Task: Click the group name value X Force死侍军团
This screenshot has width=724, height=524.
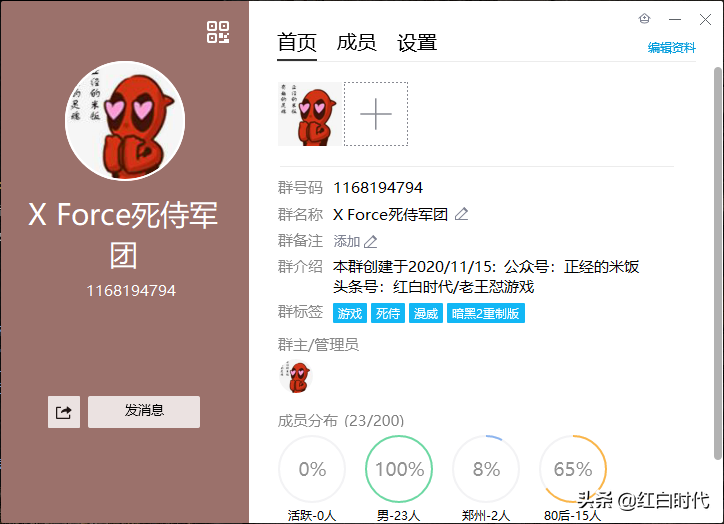Action: (x=391, y=214)
